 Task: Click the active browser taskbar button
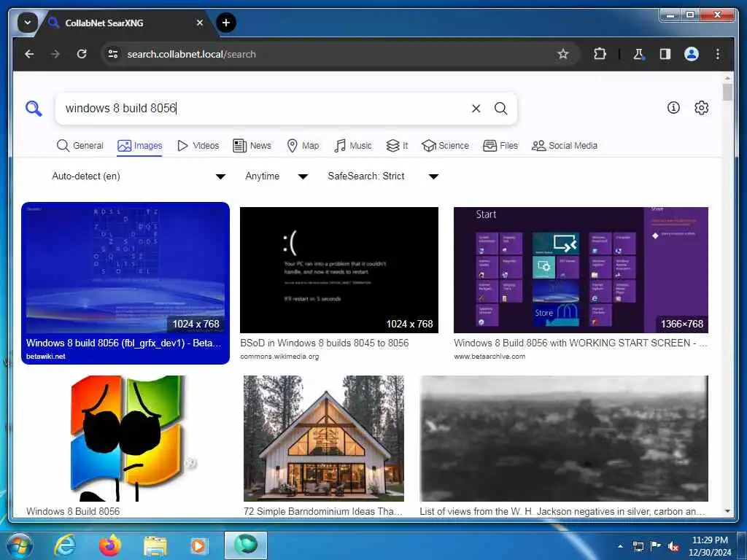tap(245, 545)
